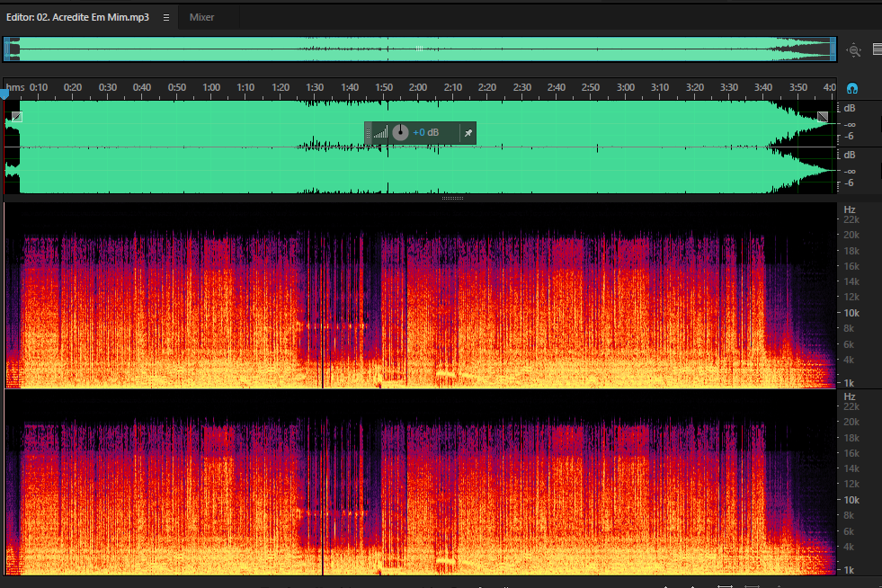Click the right handle of overview navigator
The image size is (882, 588).
coord(833,49)
